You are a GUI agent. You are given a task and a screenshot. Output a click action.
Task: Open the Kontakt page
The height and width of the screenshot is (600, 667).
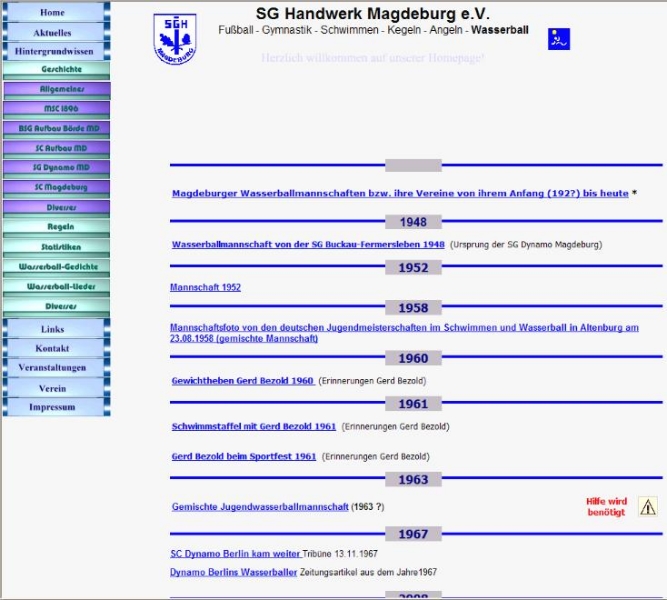pyautogui.click(x=53, y=348)
